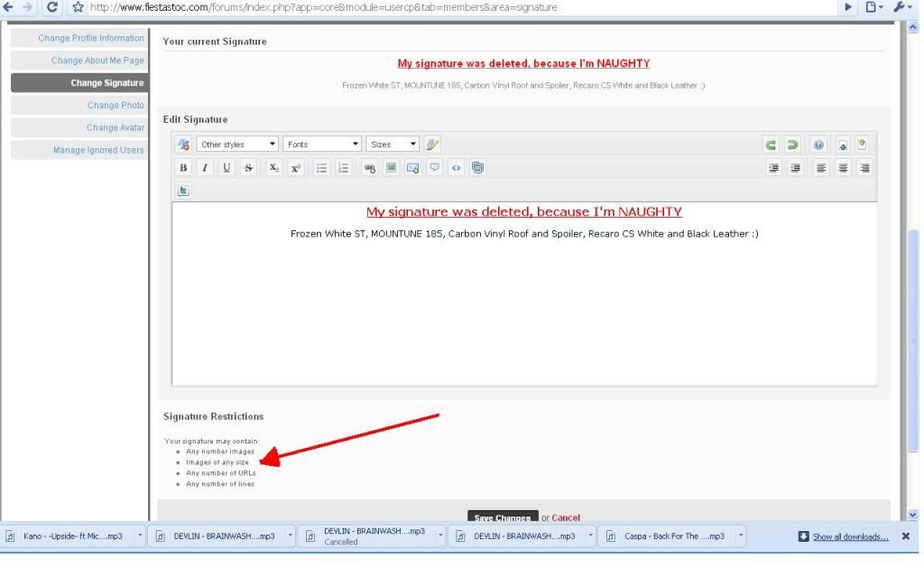Apply italic formatting
Viewport: 924px width, 578px height.
(x=205, y=167)
